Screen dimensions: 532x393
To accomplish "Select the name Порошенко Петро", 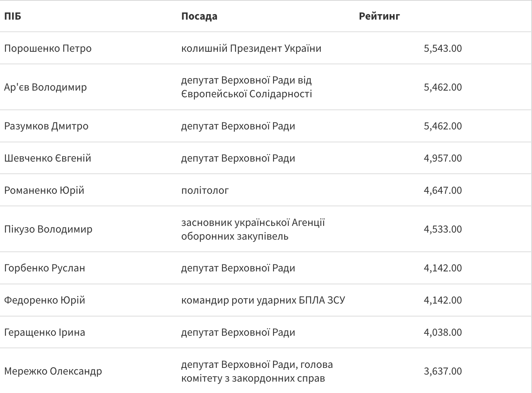I will [48, 48].
